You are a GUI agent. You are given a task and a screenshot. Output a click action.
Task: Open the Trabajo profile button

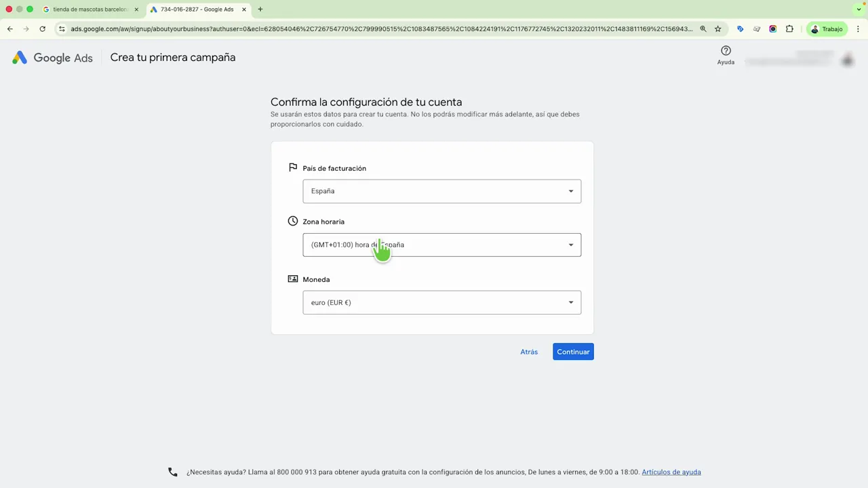coord(827,29)
